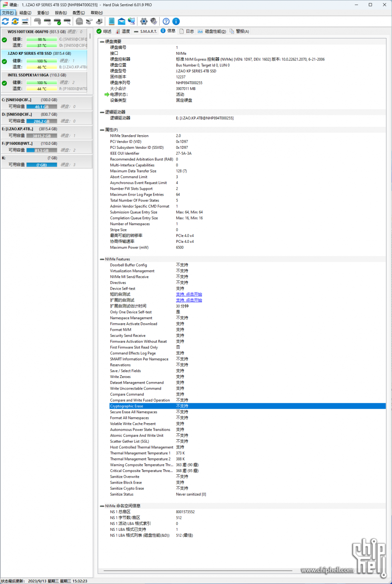Image resolution: width=392 pixels, height=584 pixels.
Task: Open the 配置 menu
Action: pyautogui.click(x=79, y=13)
